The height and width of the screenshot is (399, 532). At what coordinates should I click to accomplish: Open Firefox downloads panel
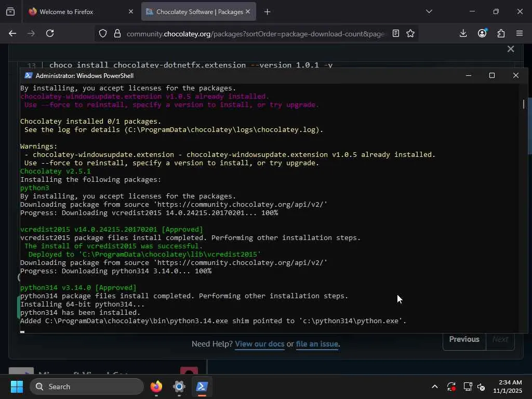[463, 33]
